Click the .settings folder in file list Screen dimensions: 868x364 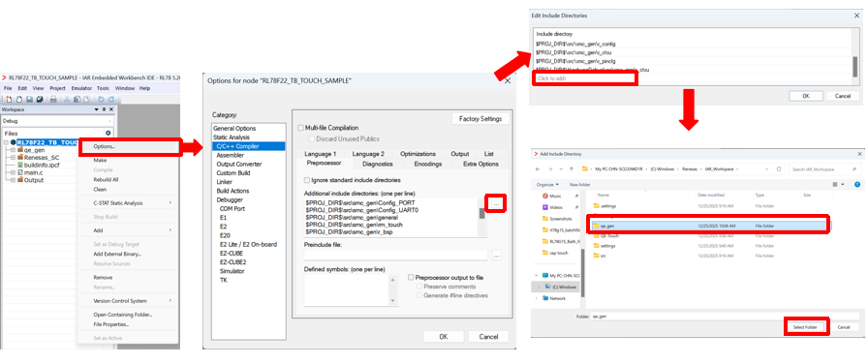607,206
